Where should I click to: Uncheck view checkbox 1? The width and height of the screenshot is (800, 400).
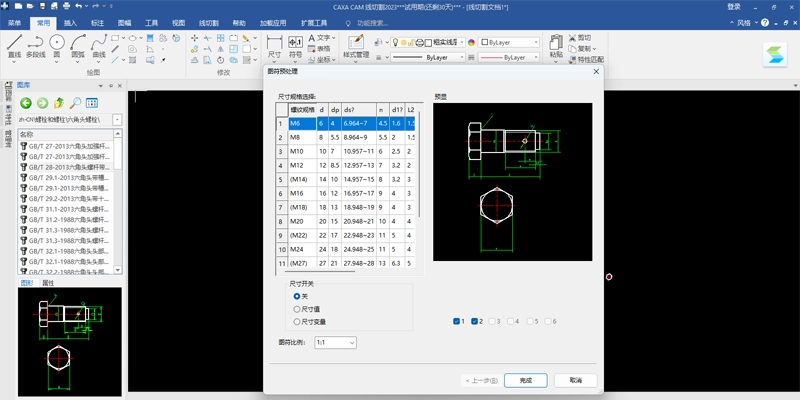point(459,321)
